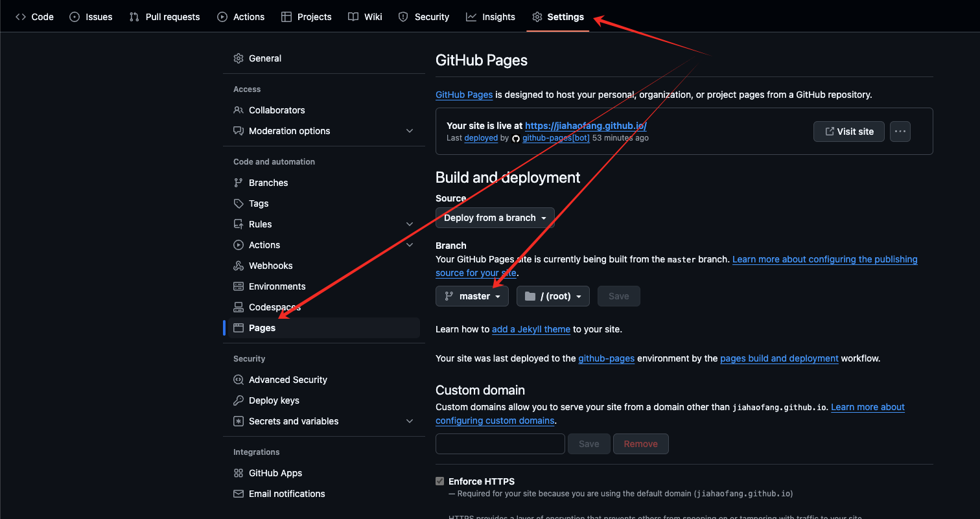Open Webhooks settings in sidebar
The image size is (980, 519).
click(324, 266)
